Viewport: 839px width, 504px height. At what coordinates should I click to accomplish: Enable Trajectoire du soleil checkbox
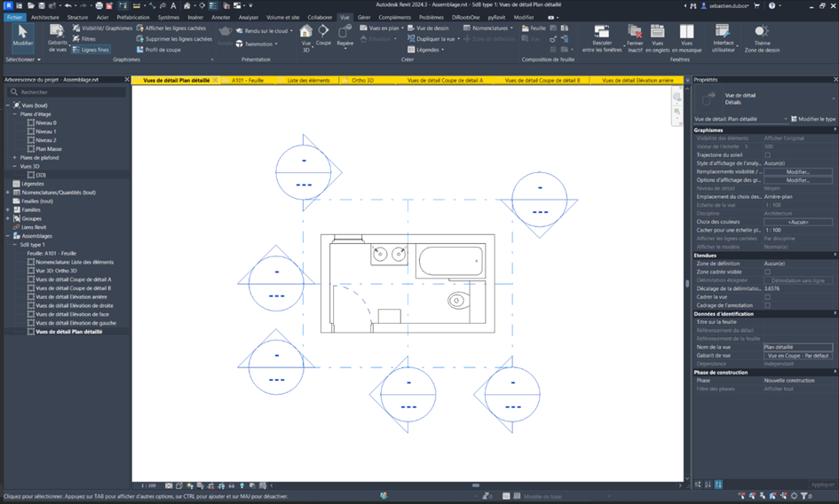[767, 155]
